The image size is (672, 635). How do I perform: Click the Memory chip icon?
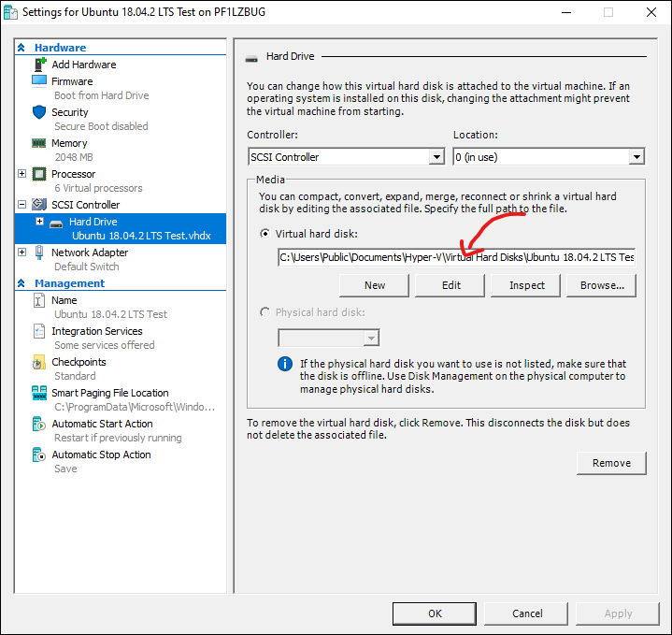(39, 143)
